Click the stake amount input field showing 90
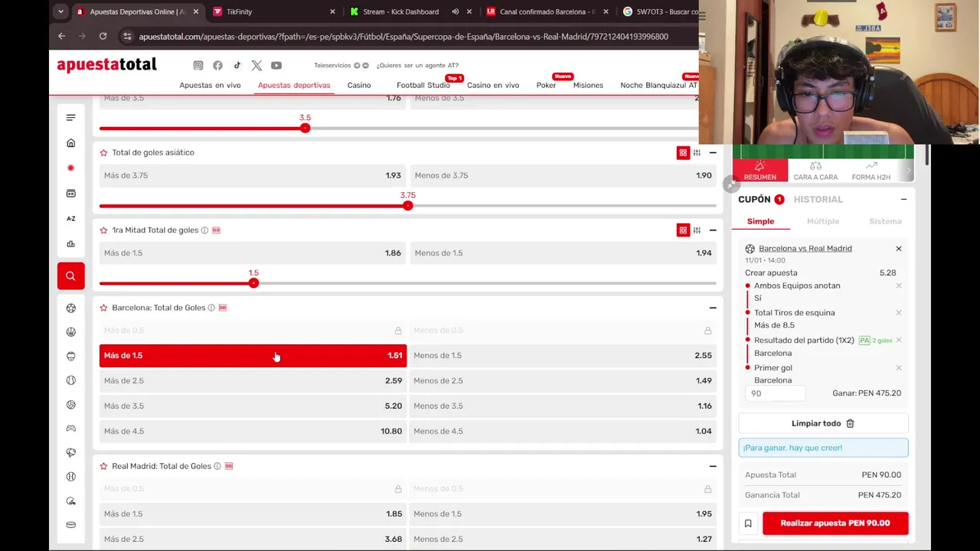The image size is (980, 551). [x=775, y=393]
